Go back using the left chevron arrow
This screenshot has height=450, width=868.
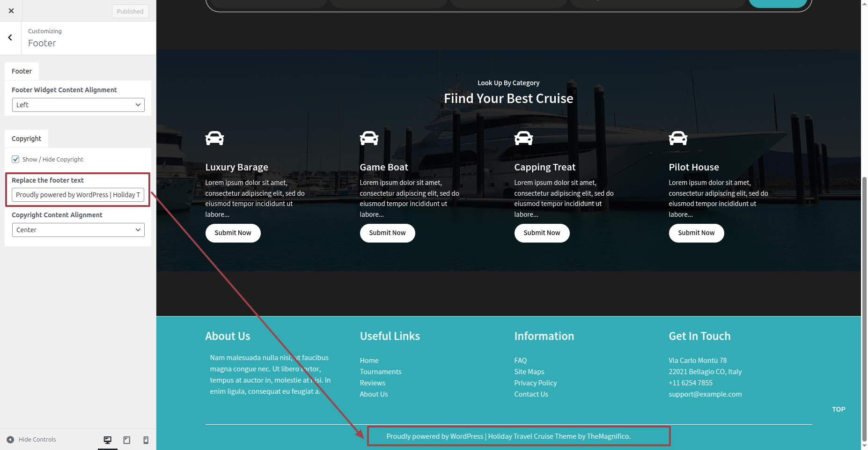click(x=10, y=37)
